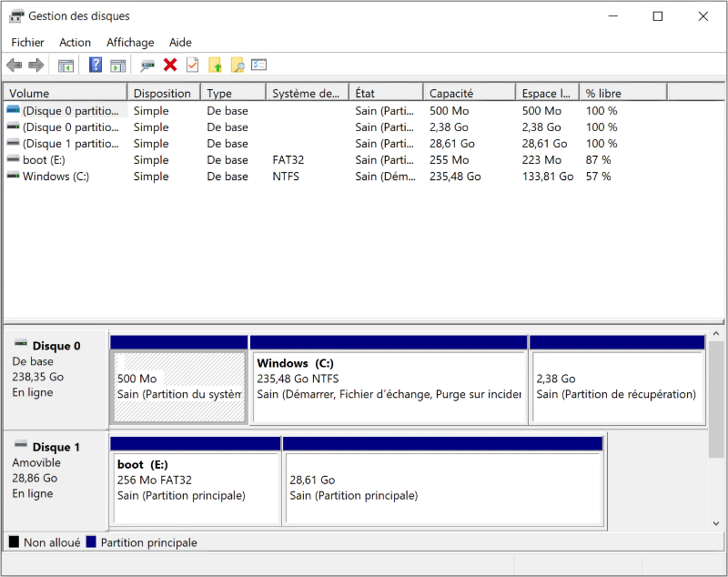728x577 pixels.
Task: Click the Disque 1 removable drive icon
Action: (21, 445)
